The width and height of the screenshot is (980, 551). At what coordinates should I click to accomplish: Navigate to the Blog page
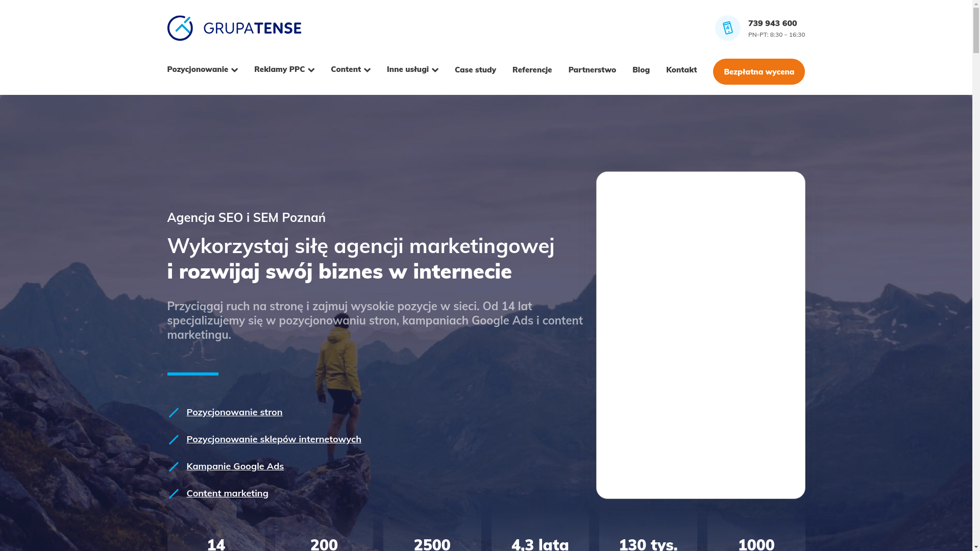(x=641, y=70)
